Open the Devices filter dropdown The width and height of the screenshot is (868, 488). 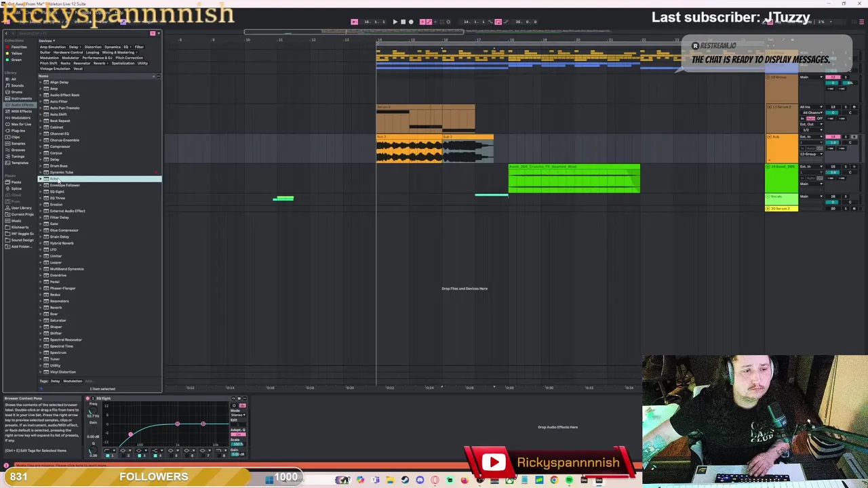point(47,41)
